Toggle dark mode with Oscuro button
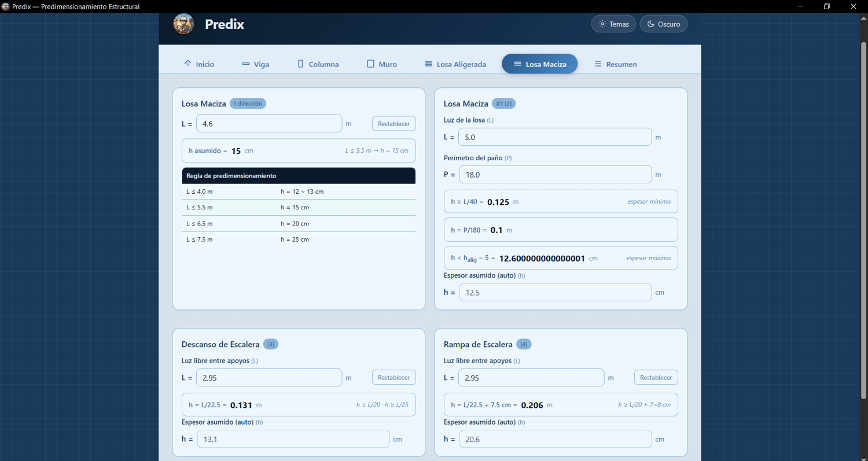 (x=664, y=24)
